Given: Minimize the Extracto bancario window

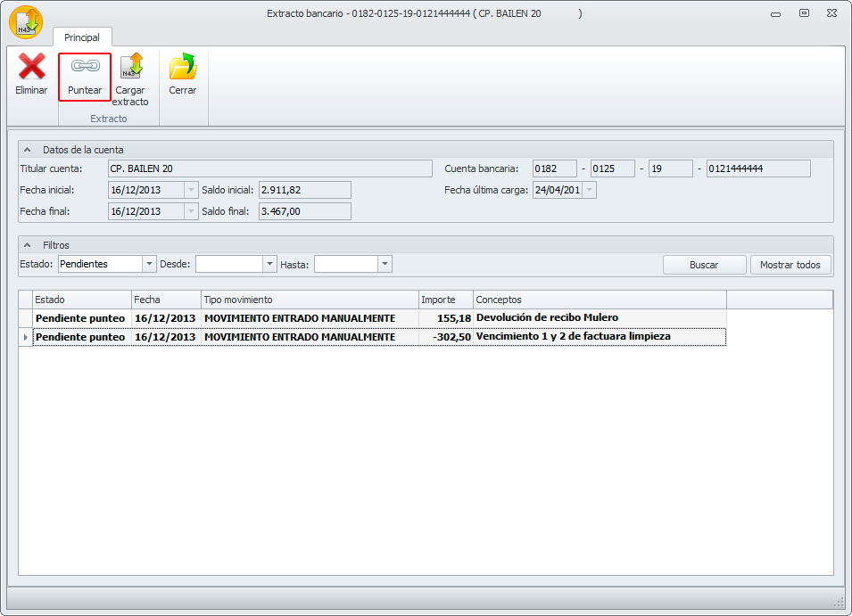Looking at the screenshot, I should pos(776,13).
